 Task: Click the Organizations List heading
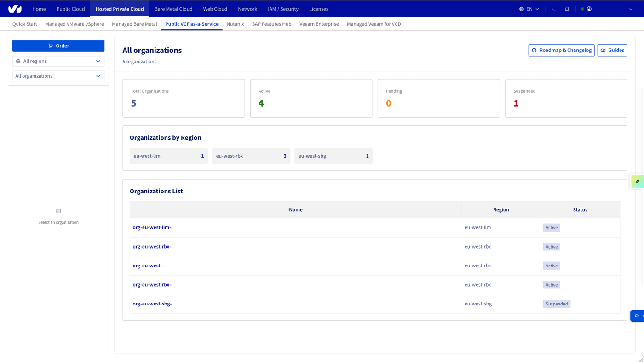click(156, 191)
